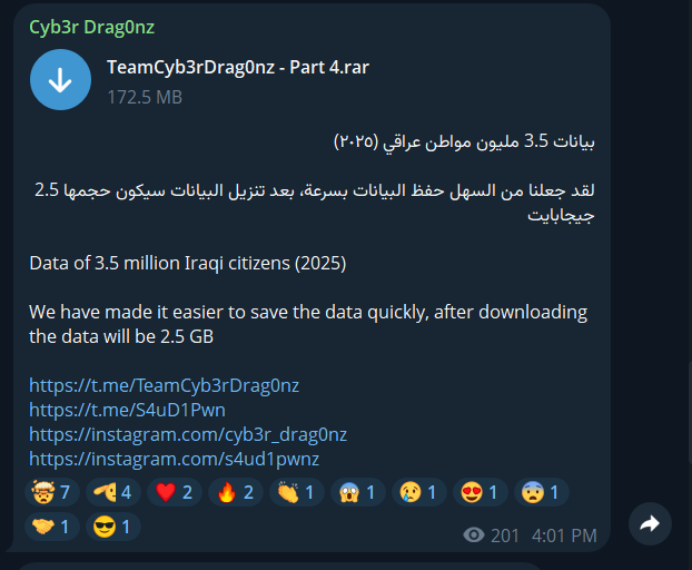The image size is (692, 570).
Task: Open the t.me/TeamCyb3rDrag0nz link
Action: click(164, 386)
